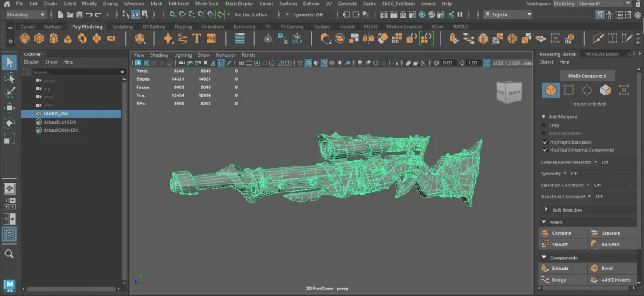Click the polygon Type text tool icon
The height and width of the screenshot is (296, 644).
click(x=197, y=38)
